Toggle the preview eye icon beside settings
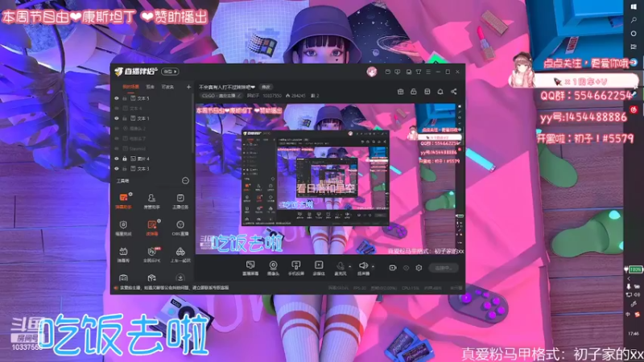 click(x=406, y=268)
